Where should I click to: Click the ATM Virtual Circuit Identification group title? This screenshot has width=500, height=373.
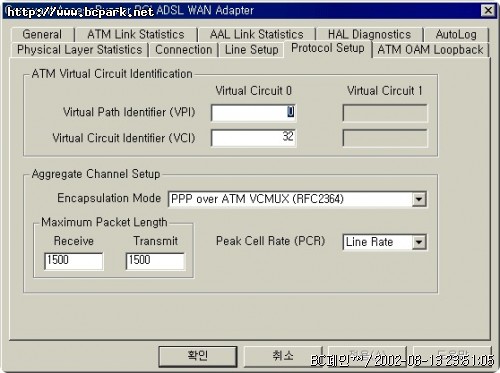(112, 74)
